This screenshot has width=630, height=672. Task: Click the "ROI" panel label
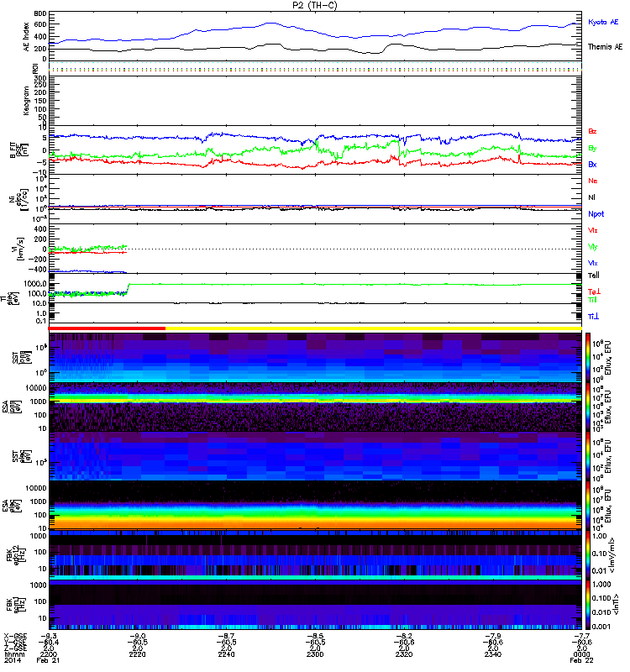point(36,69)
